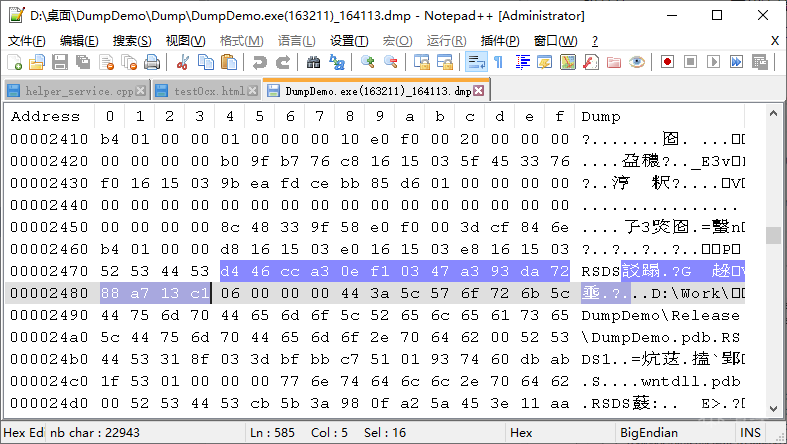
Task: Click the INS indicator in the status bar
Action: pos(750,432)
